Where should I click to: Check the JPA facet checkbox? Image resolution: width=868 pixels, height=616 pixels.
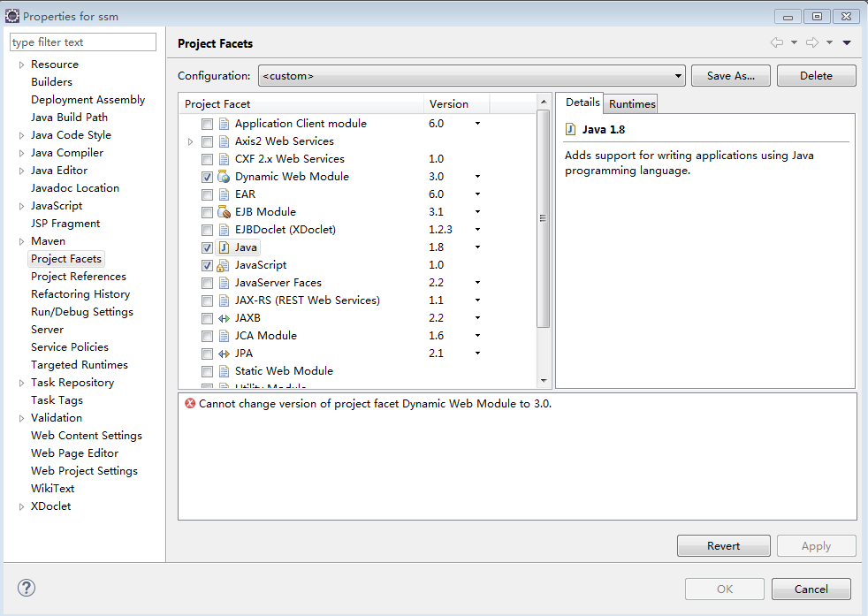[207, 354]
